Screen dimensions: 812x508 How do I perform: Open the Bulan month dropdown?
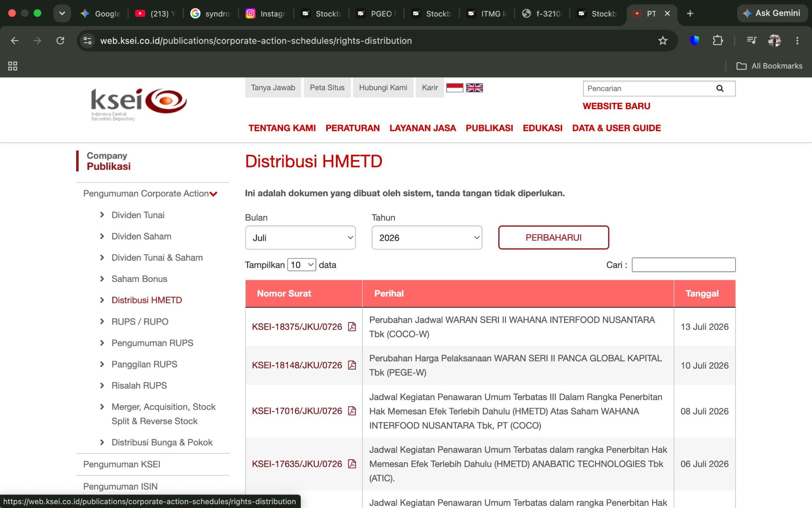pyautogui.click(x=300, y=238)
